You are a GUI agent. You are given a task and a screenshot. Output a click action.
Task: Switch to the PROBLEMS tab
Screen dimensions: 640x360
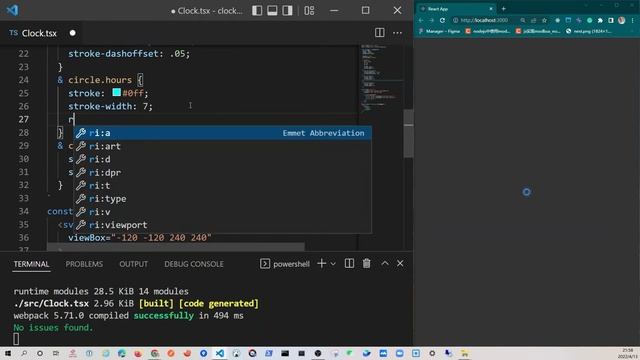tap(84, 264)
